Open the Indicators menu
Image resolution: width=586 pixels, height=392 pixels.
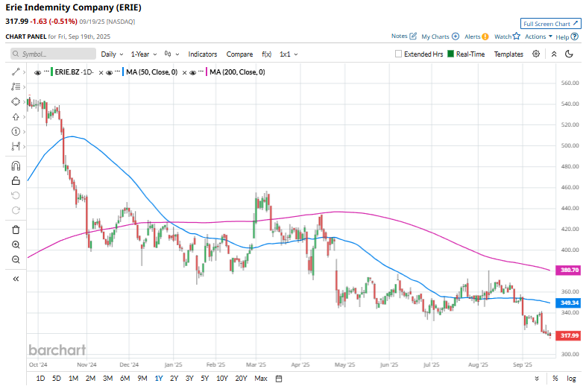[203, 54]
